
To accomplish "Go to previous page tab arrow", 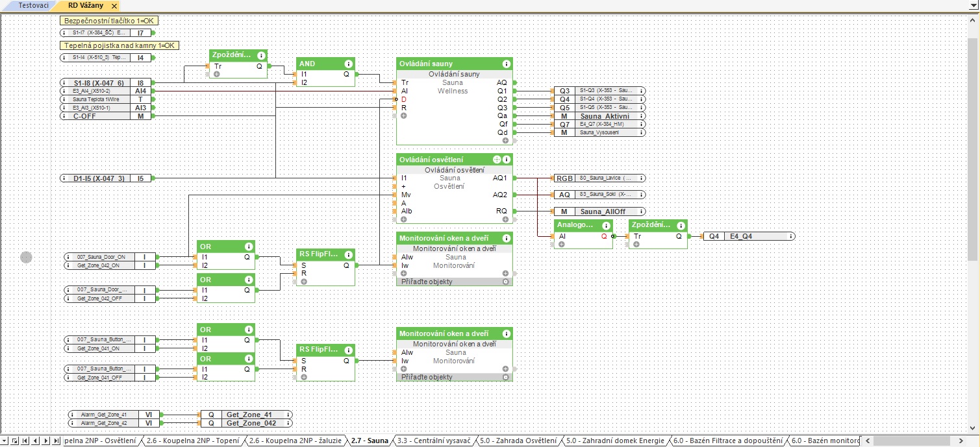I will 36,441.
